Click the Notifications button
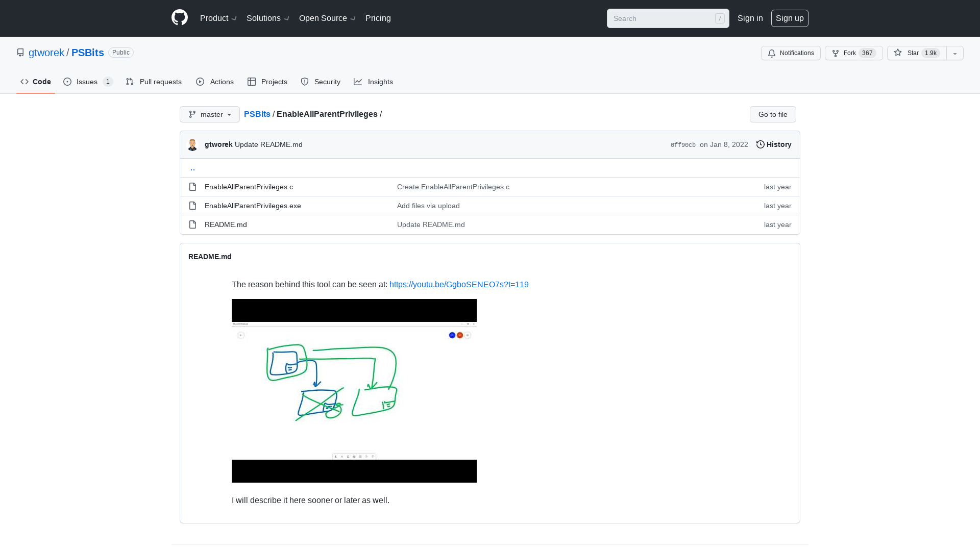 click(x=791, y=53)
